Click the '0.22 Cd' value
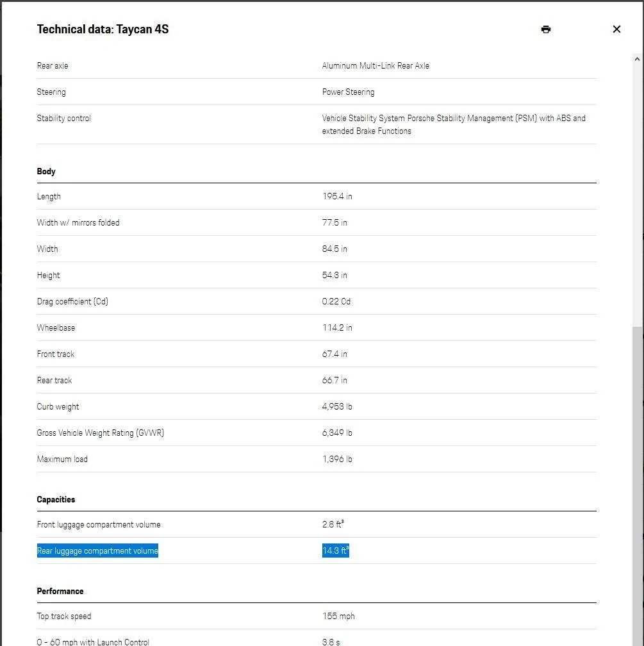The width and height of the screenshot is (644, 646). pos(336,302)
